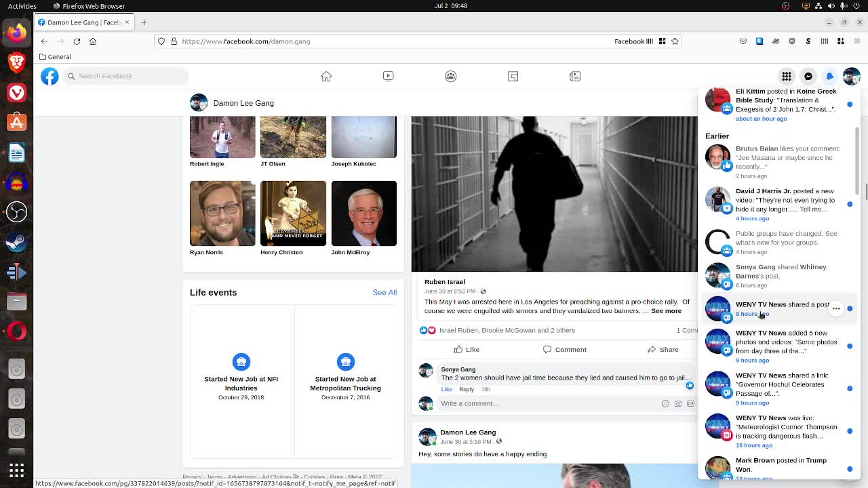Launch Vivaldi browser from the dock

pos(17,92)
